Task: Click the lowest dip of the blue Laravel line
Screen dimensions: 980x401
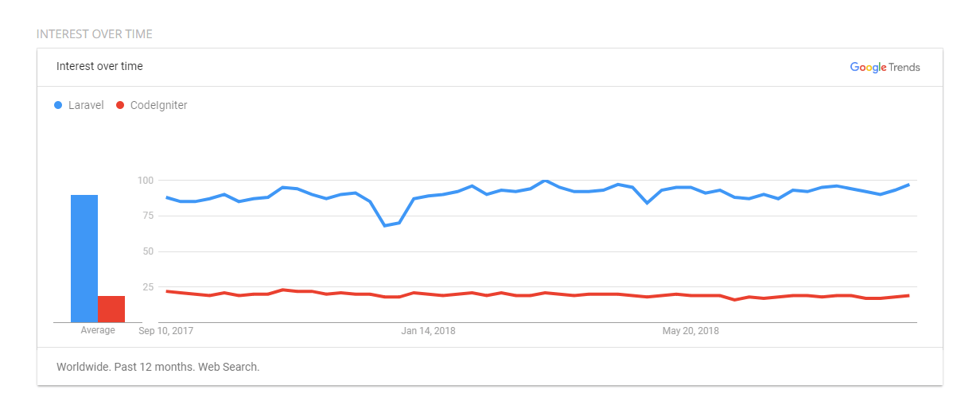Action: pos(385,225)
